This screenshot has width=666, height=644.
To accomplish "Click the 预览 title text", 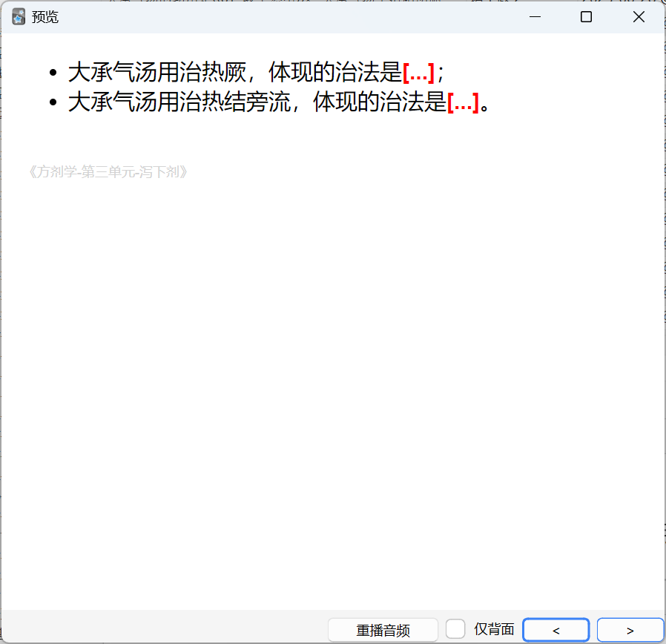I will click(45, 17).
